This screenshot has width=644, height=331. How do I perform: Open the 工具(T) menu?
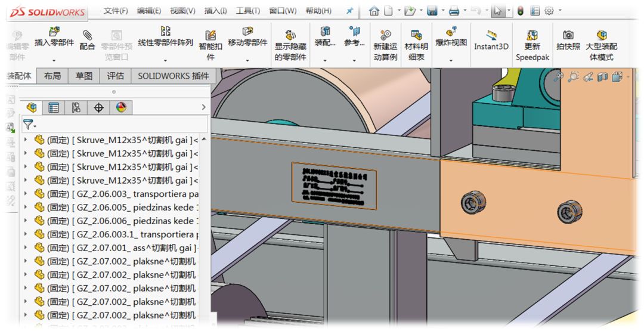click(x=247, y=11)
